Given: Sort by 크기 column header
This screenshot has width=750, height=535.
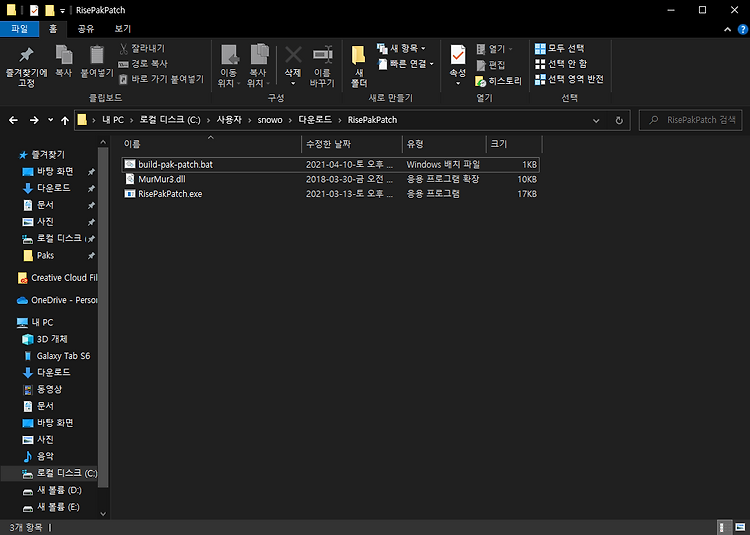Looking at the screenshot, I should [x=514, y=144].
